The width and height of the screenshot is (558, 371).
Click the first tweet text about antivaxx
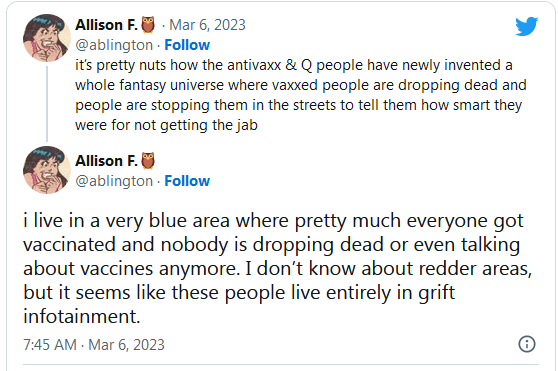[301, 95]
